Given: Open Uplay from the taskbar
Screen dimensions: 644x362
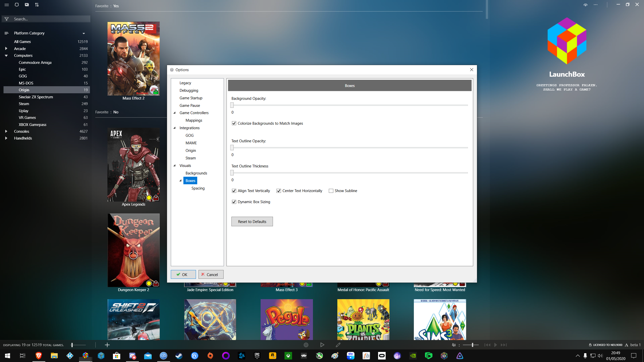Looking at the screenshot, I should (194, 355).
